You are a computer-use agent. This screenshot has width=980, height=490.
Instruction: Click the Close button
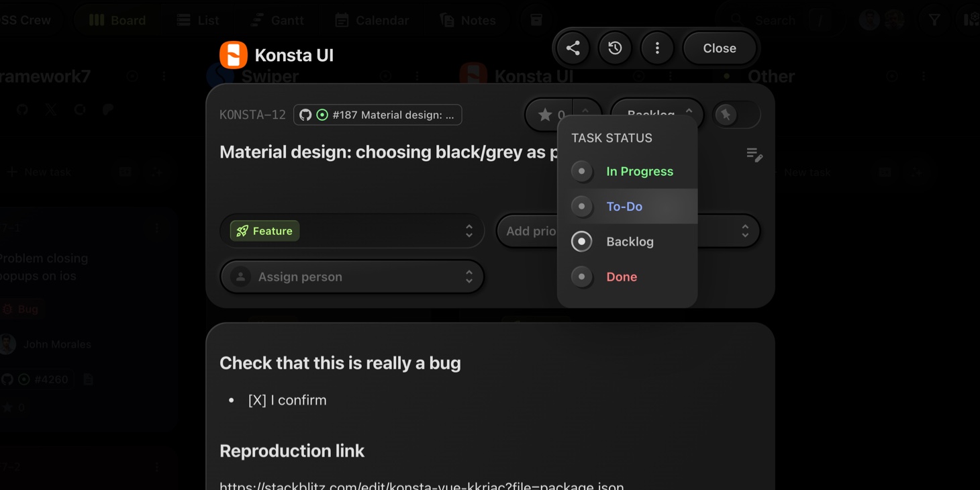(719, 48)
